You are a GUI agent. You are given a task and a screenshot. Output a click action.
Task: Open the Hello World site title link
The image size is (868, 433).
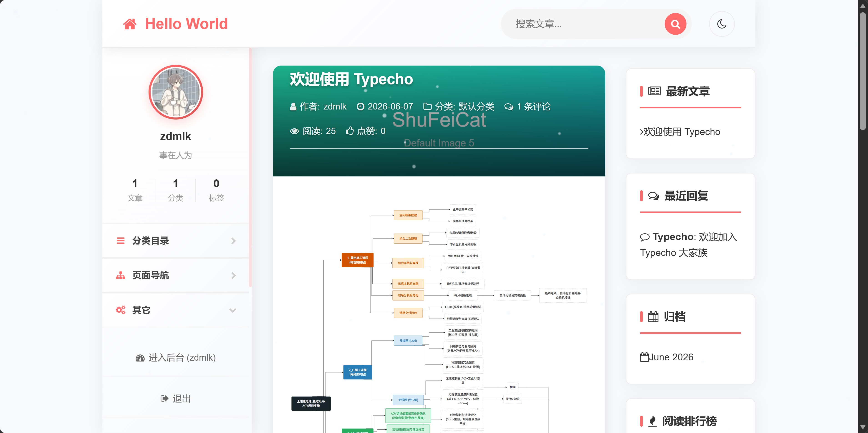[186, 24]
